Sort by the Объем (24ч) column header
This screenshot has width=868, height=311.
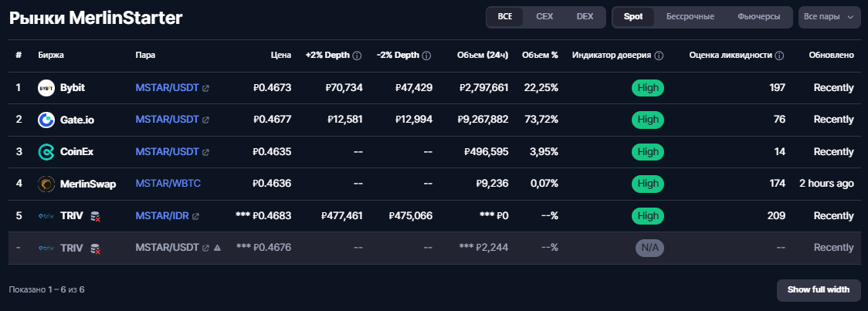click(x=483, y=56)
